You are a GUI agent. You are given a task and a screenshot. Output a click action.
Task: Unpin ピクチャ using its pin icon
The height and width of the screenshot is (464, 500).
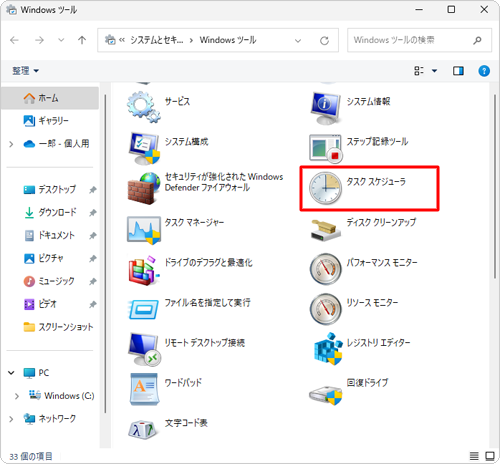point(93,259)
